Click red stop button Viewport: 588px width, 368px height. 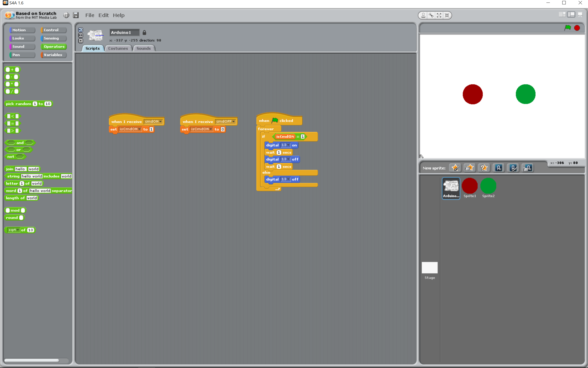pyautogui.click(x=577, y=28)
